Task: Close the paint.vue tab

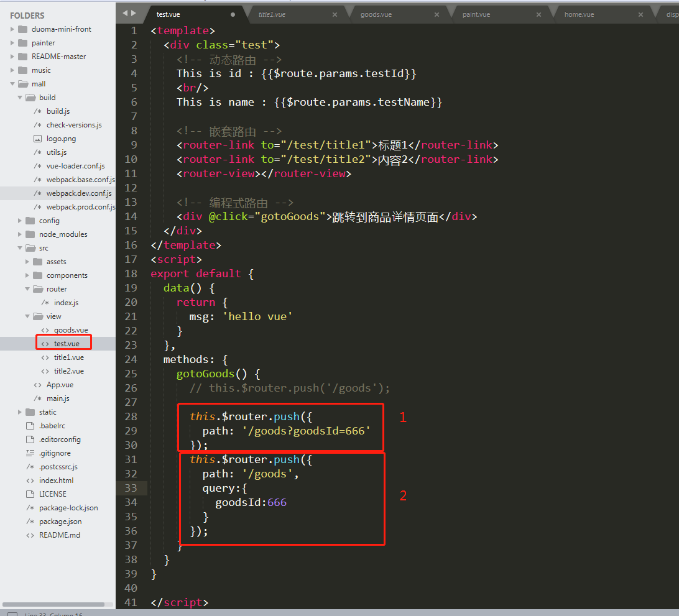Action: (538, 14)
